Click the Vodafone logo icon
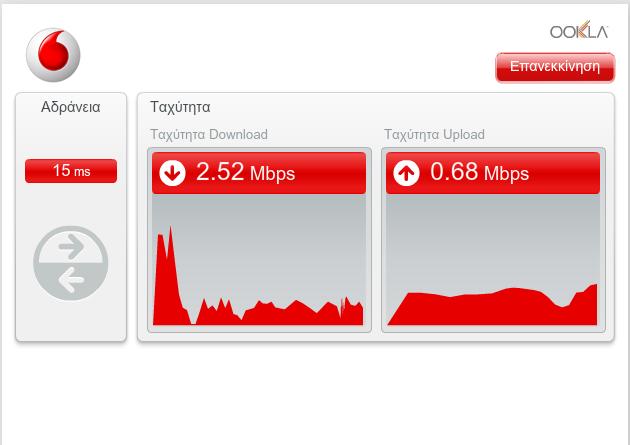Image resolution: width=630 pixels, height=445 pixels. (x=53, y=55)
